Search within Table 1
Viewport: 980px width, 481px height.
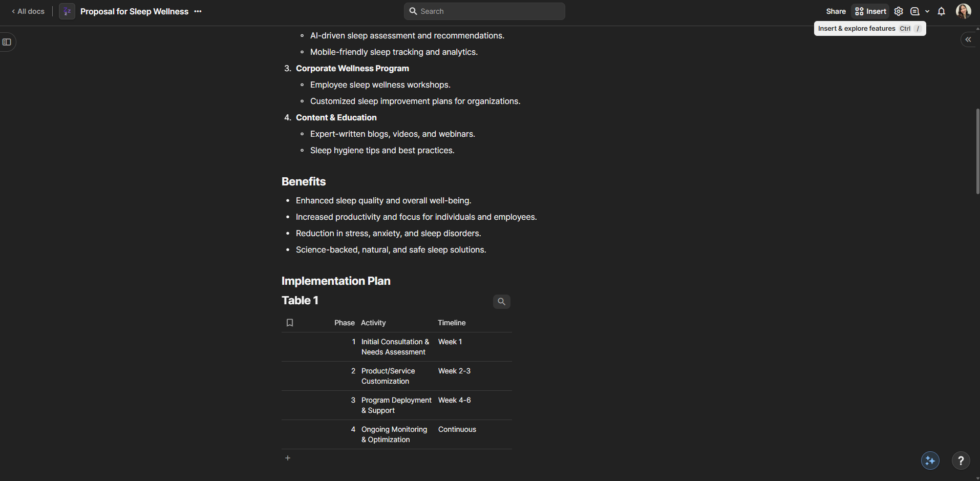tap(501, 302)
